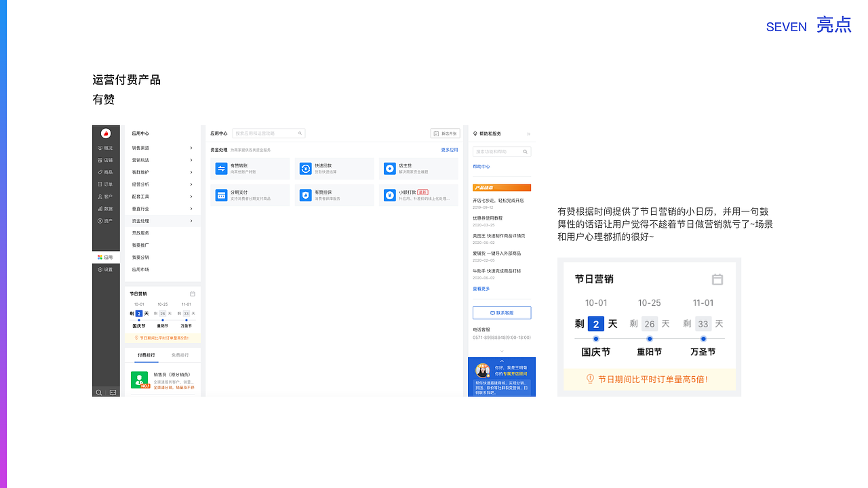Viewport: 868px width, 488px height.
Task: Click the advisor avatar in blue card
Action: point(483,371)
